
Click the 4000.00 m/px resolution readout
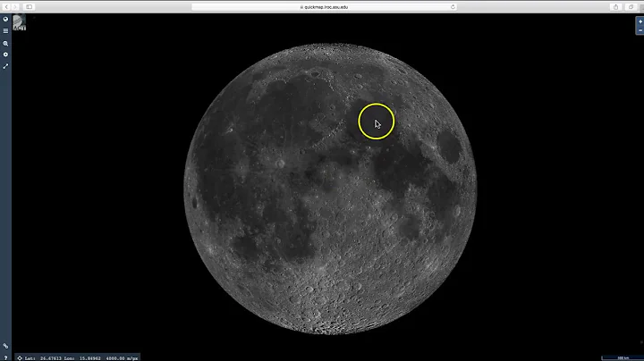coord(122,358)
